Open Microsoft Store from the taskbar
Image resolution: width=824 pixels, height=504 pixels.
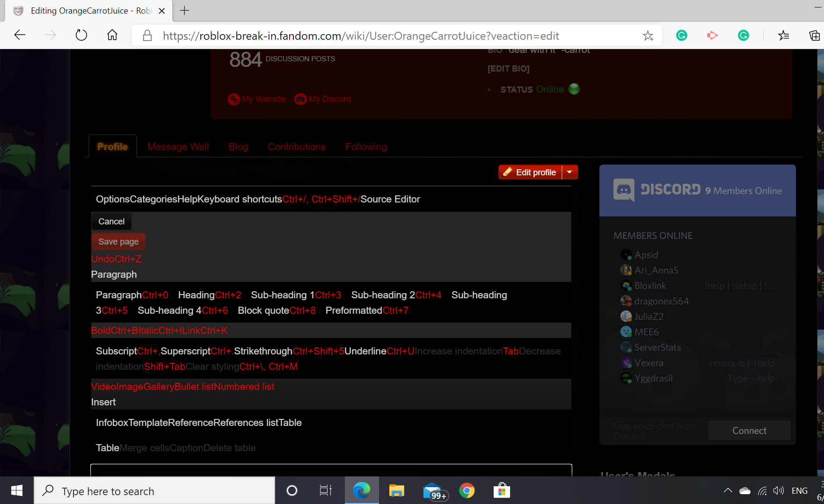tap(502, 490)
